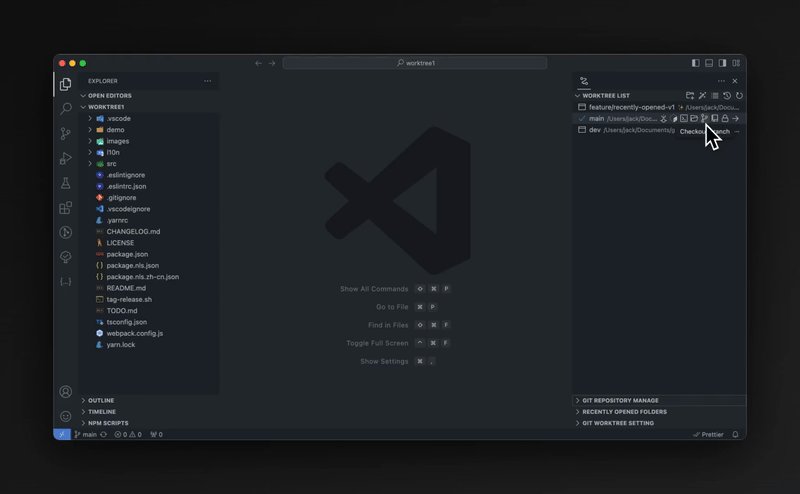This screenshot has width=800, height=494.
Task: Click the synchronize changes icon in status bar
Action: click(x=104, y=434)
